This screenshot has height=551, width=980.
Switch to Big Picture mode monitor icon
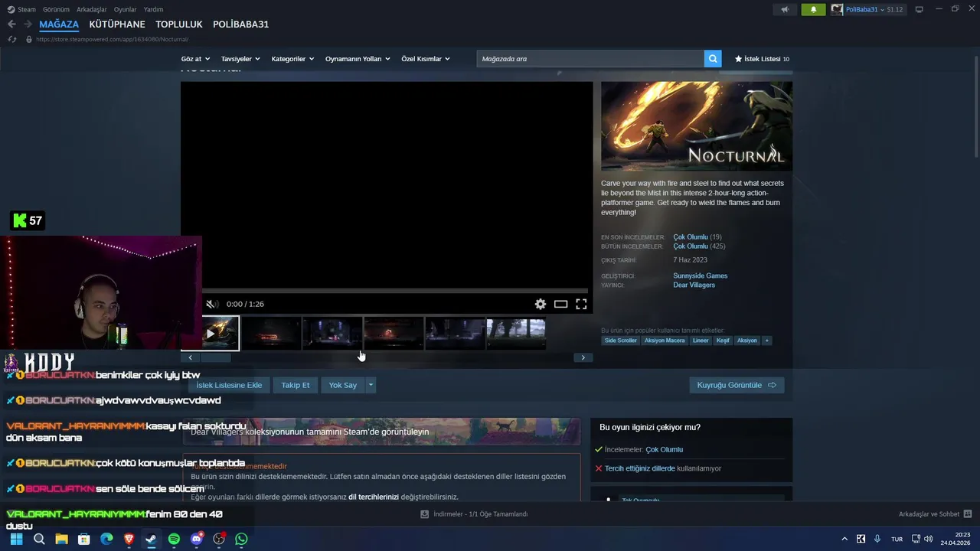(x=920, y=9)
